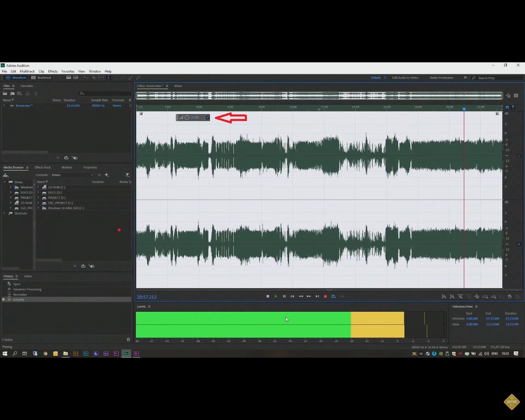Stop playback in the transport controls
Viewport: 525px width, 420px height.
pyautogui.click(x=268, y=296)
